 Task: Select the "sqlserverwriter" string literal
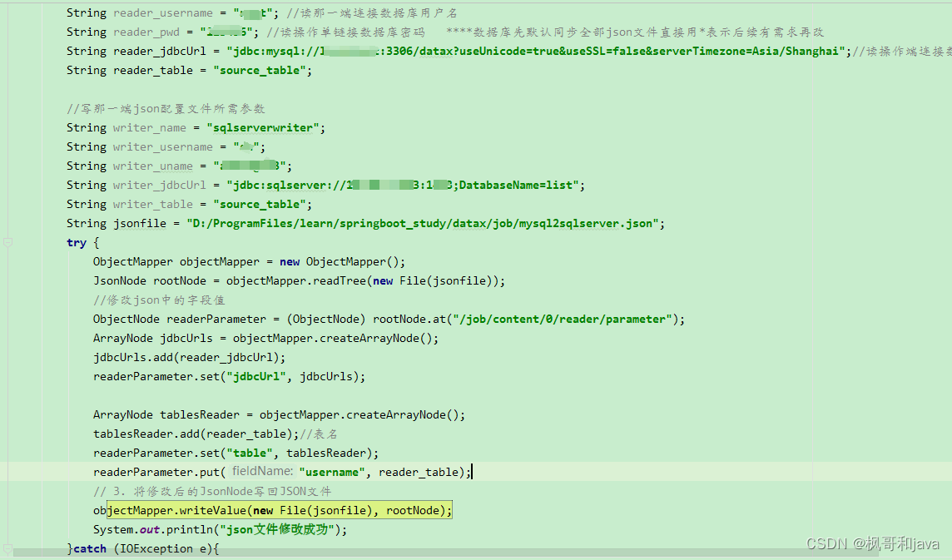click(262, 127)
